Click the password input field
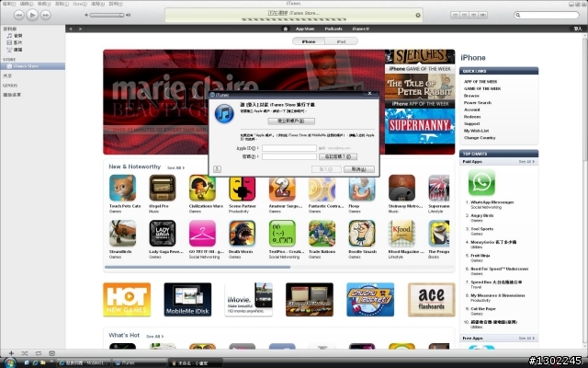 click(289, 156)
